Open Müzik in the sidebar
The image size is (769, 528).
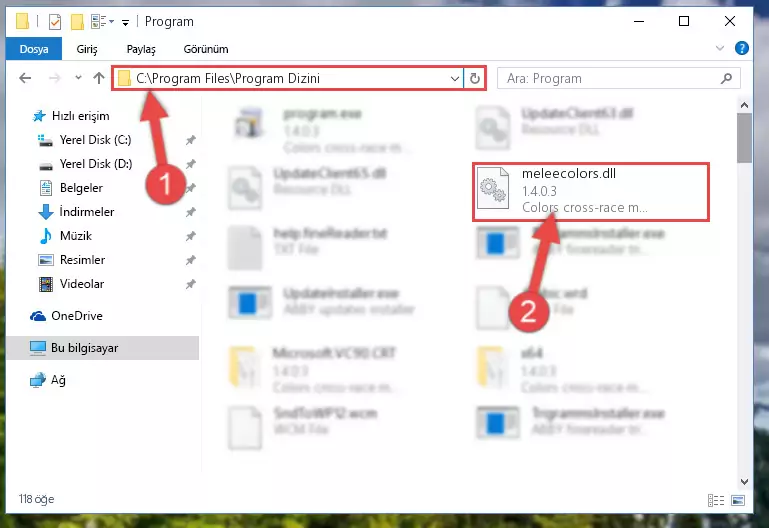coord(65,236)
